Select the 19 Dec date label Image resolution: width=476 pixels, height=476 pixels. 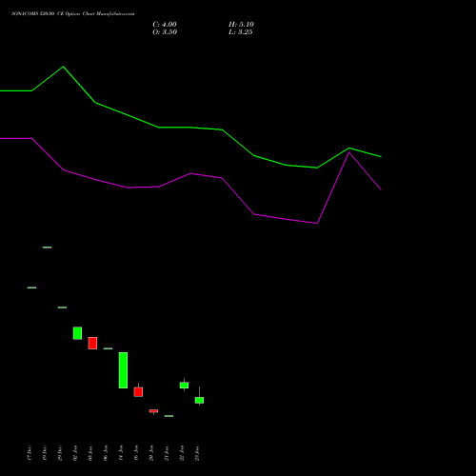pyautogui.click(x=45, y=453)
